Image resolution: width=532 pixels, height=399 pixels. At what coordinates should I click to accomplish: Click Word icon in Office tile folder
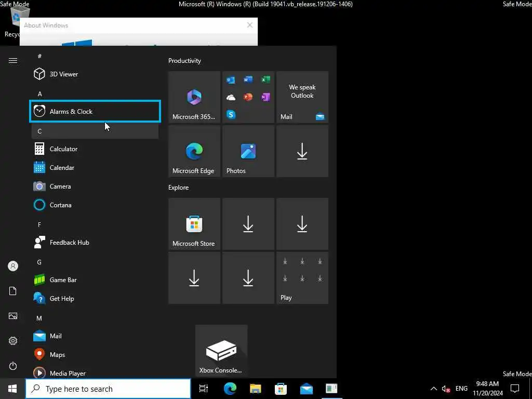(x=248, y=79)
